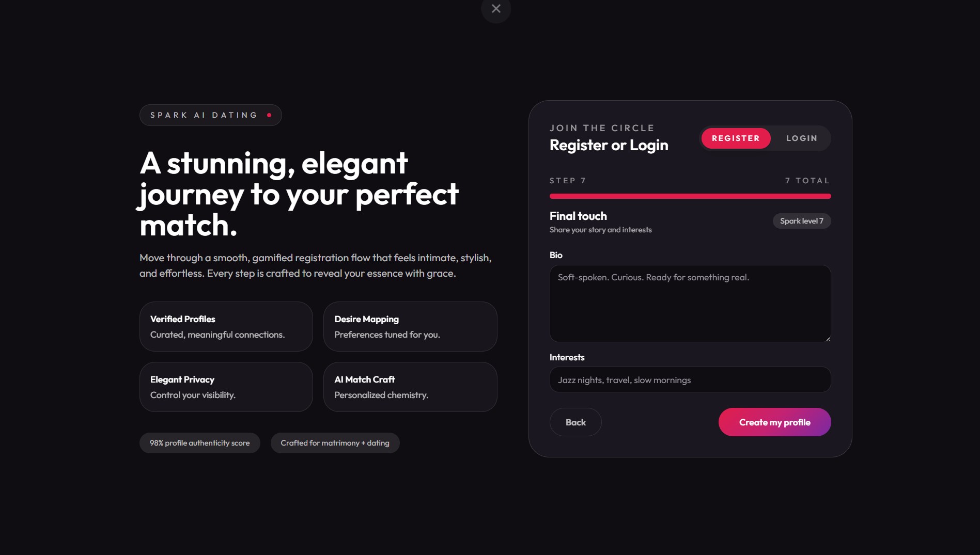Open the Desire Mapping feature card
The width and height of the screenshot is (980, 555).
coord(410,326)
